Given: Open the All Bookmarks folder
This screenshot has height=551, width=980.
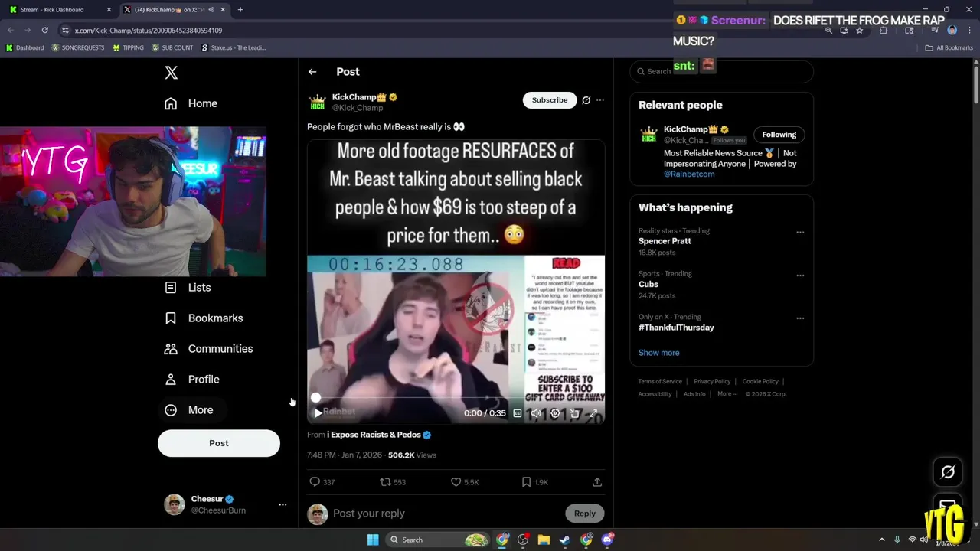Looking at the screenshot, I should tap(949, 47).
